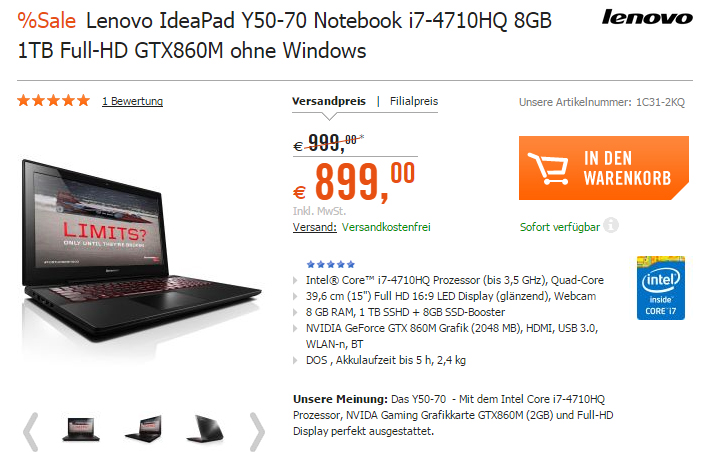
Task: Switch to Versandpreis tab
Action: pyautogui.click(x=329, y=101)
